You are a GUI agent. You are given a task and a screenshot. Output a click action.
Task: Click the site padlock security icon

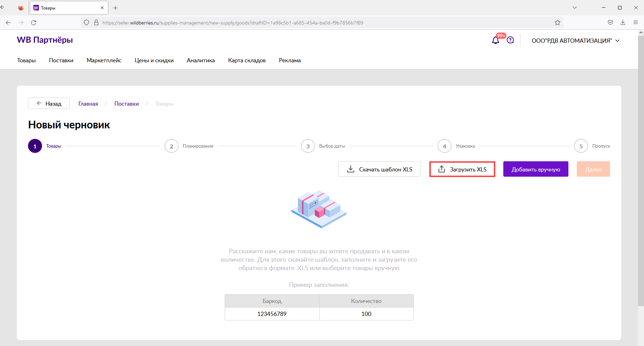click(x=96, y=23)
